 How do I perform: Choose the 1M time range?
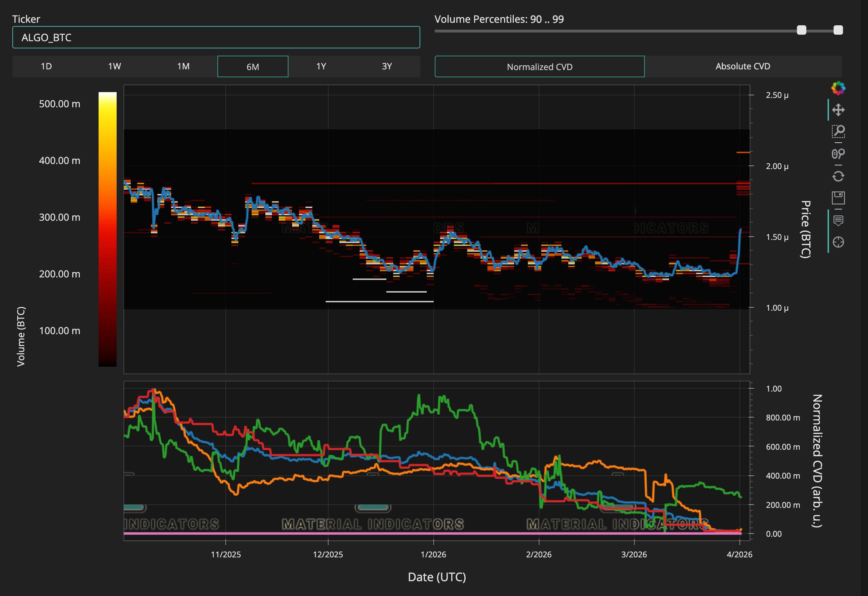click(183, 66)
